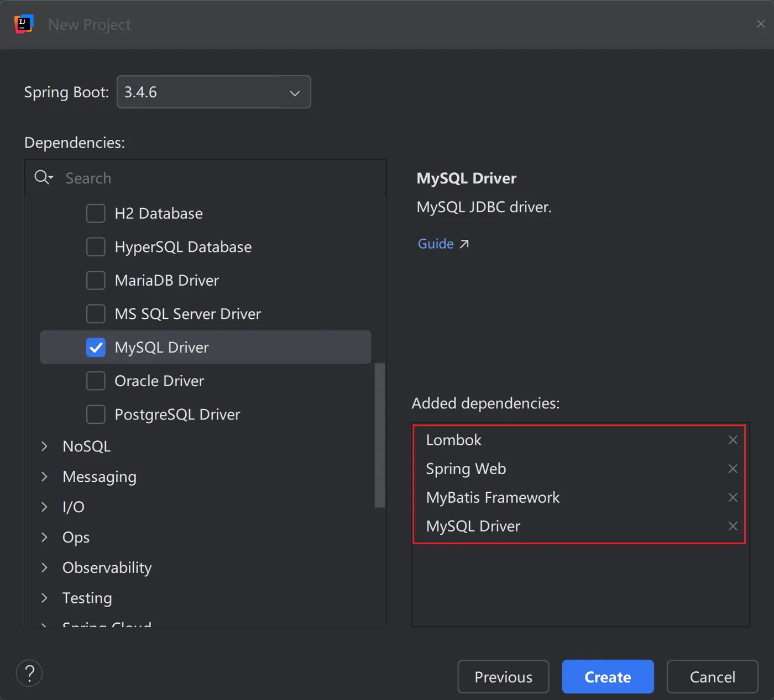The width and height of the screenshot is (774, 700).
Task: Click the IntelliJ IDEA logo icon
Action: point(24,24)
